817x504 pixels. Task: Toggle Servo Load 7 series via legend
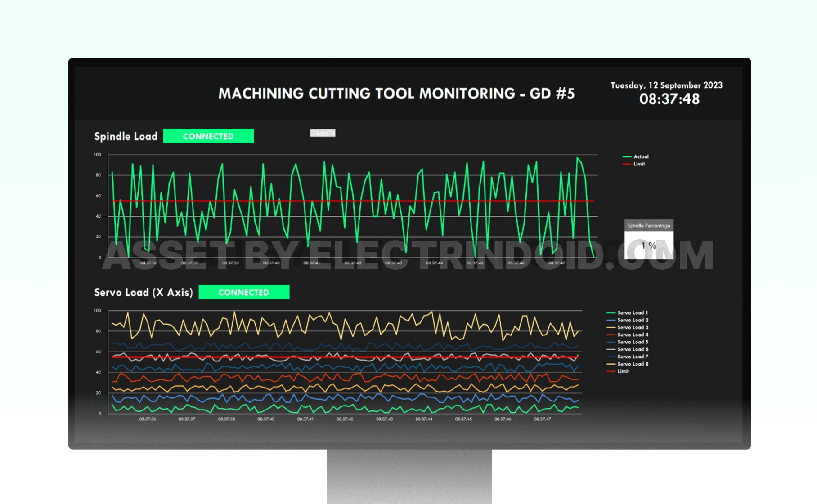612,356
